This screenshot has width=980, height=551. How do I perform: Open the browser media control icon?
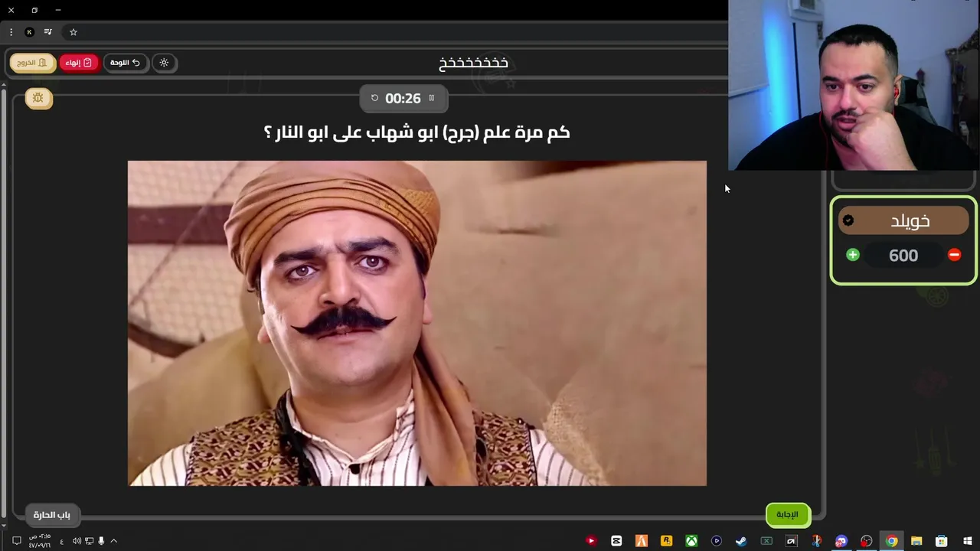48,32
